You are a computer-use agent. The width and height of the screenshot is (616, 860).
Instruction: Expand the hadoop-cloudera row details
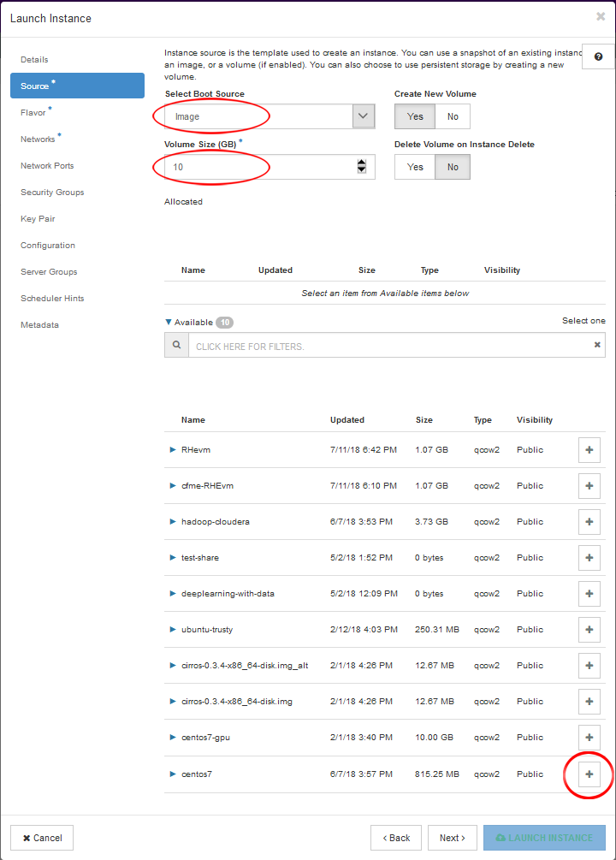pos(173,522)
